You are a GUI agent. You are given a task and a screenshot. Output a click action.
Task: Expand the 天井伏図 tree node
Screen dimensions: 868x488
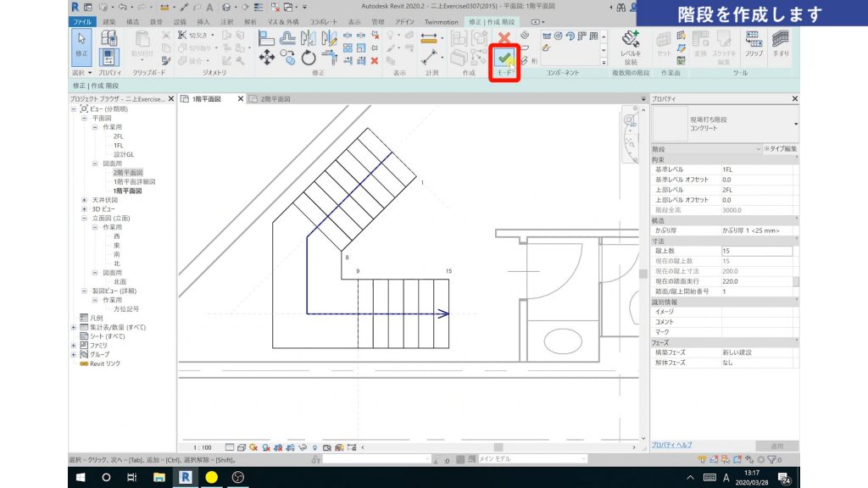click(x=85, y=199)
